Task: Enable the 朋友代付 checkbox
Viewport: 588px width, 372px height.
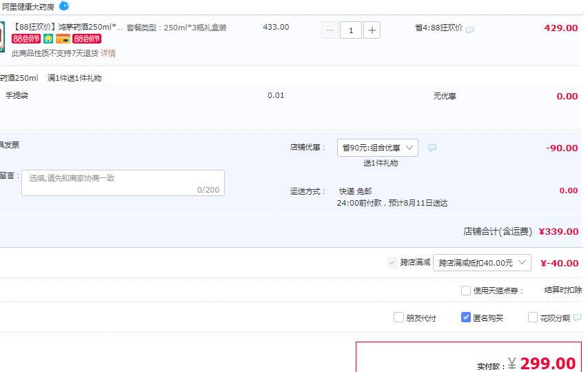Action: 398,317
